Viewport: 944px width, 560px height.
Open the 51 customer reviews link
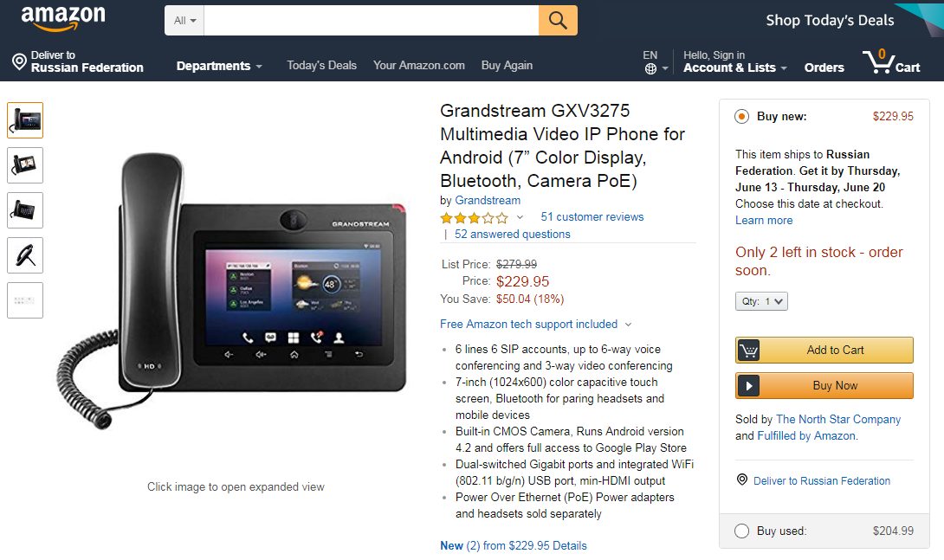point(592,217)
